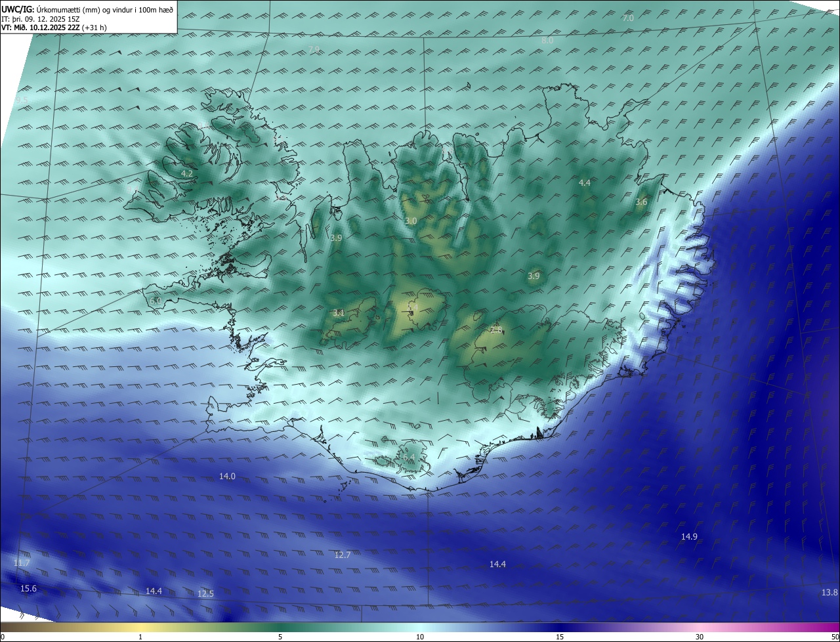This screenshot has height=642, width=840.
Task: Click the map value 6.0
Action: [x=156, y=301]
